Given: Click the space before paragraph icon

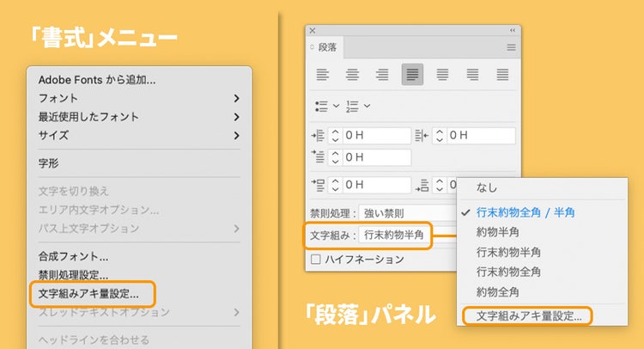Looking at the screenshot, I should tap(318, 185).
